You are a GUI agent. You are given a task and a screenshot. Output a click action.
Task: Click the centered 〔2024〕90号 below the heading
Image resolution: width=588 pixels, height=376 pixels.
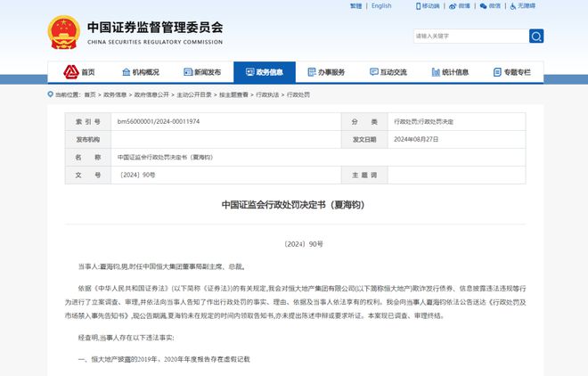coord(303,244)
